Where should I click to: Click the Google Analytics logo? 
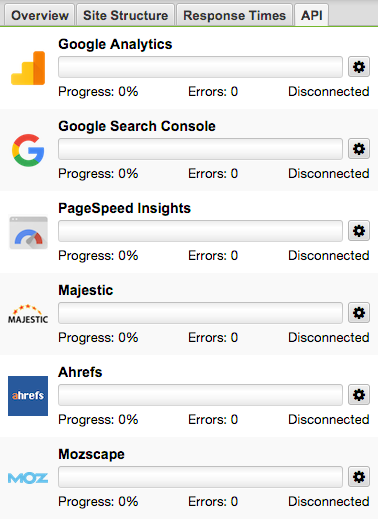[28, 68]
